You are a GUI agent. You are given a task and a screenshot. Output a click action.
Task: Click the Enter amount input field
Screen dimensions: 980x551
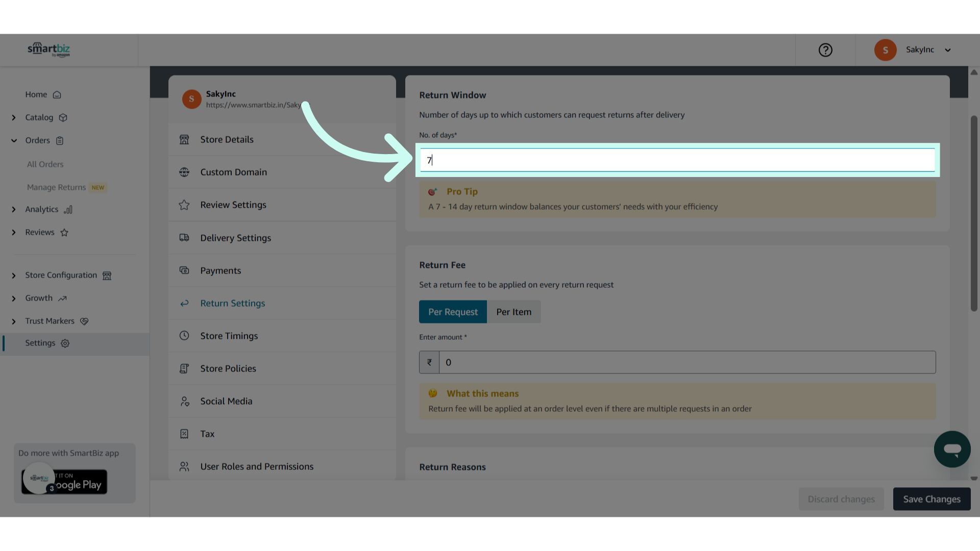point(687,362)
